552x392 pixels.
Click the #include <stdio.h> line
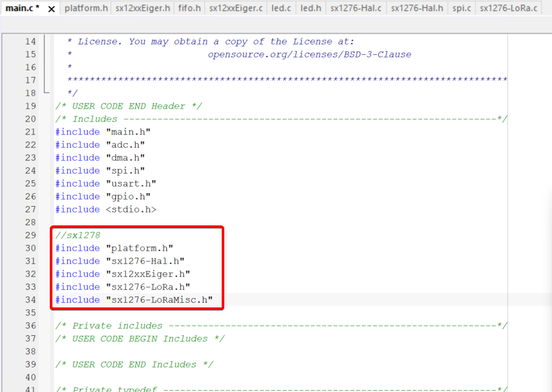point(105,209)
